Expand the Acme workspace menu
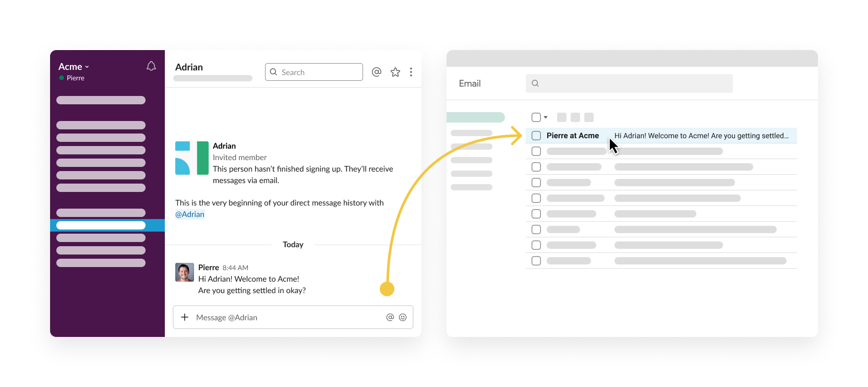Screen dimensions: 868x387 (x=74, y=67)
